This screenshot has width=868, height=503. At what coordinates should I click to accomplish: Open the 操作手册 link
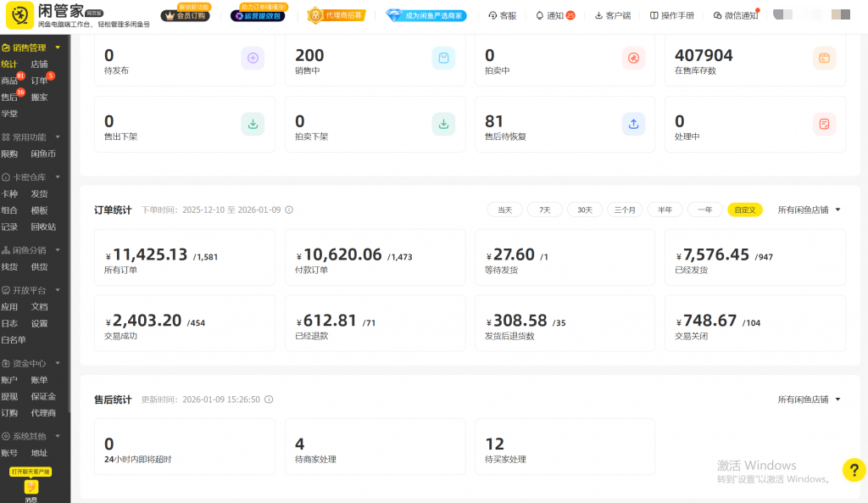pos(671,15)
